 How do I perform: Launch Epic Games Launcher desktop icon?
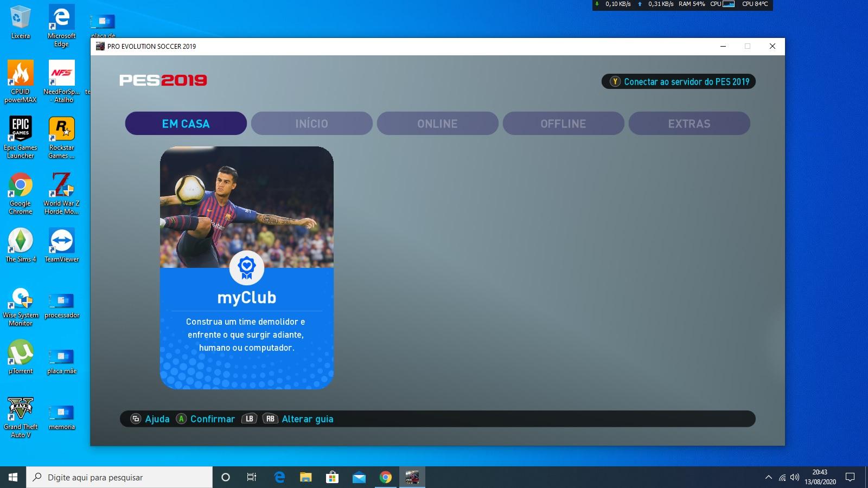(x=21, y=137)
